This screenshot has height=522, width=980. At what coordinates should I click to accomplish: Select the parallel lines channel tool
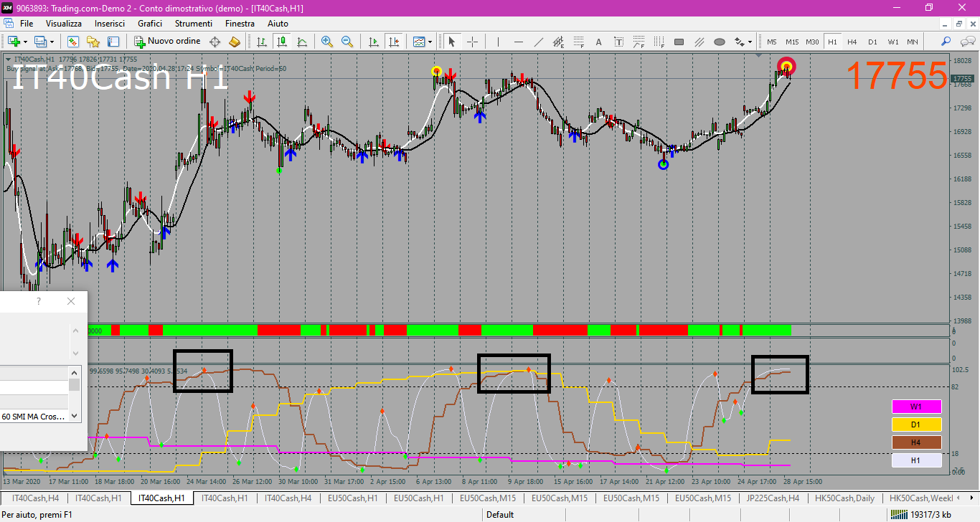[699, 42]
